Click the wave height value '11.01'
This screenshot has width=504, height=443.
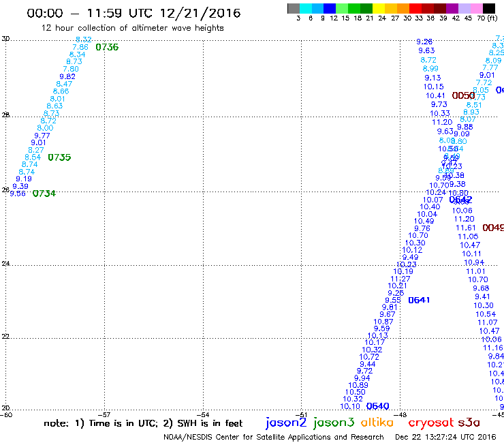[475, 271]
